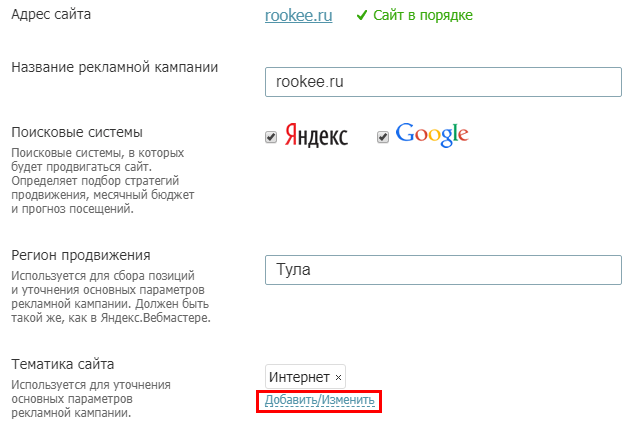Click the Google logo

[x=432, y=135]
